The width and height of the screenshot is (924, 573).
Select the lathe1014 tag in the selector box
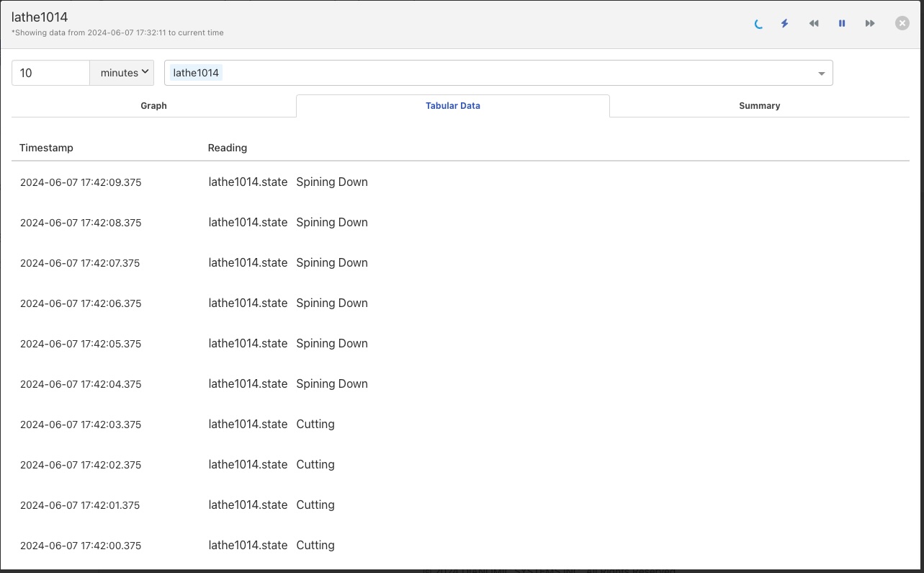point(195,72)
